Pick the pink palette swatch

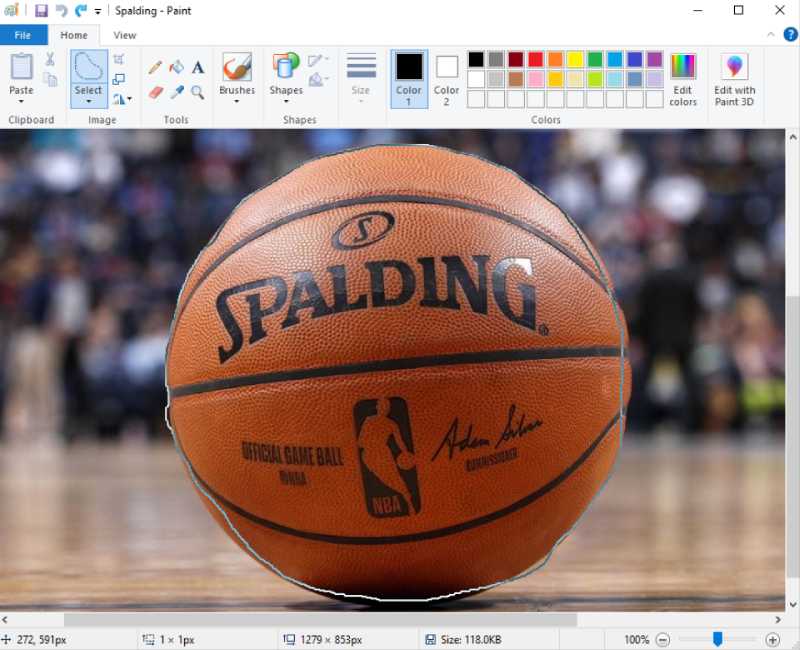pos(535,79)
